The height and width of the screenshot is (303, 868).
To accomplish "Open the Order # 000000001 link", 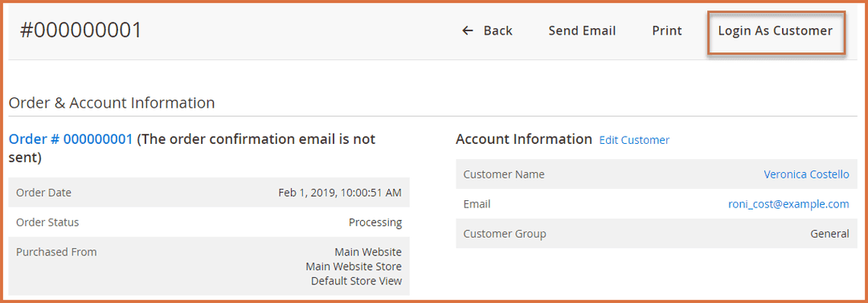I will tap(71, 139).
